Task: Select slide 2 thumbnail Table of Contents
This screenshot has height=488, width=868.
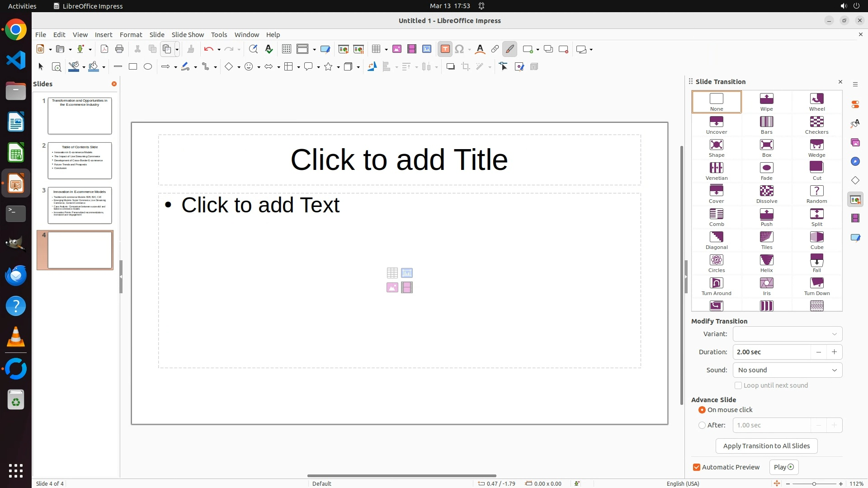Action: tap(80, 160)
